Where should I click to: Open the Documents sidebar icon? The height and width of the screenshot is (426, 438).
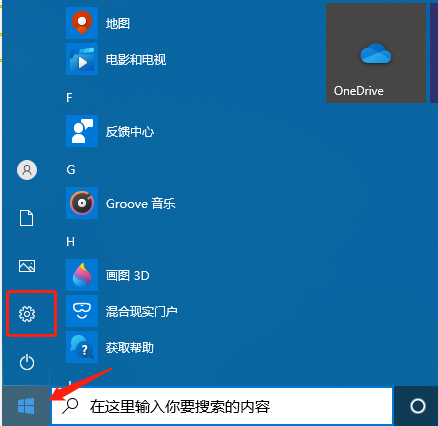pos(27,218)
